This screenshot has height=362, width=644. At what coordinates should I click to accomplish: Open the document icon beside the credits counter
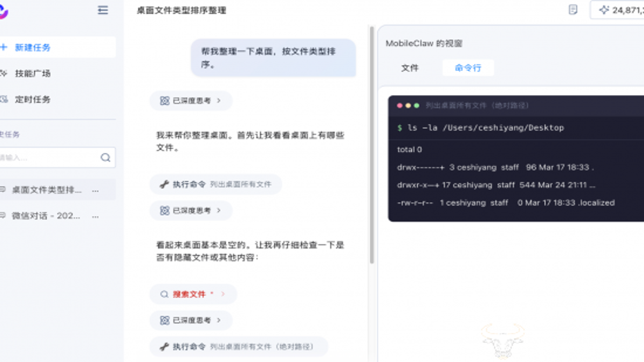[573, 10]
